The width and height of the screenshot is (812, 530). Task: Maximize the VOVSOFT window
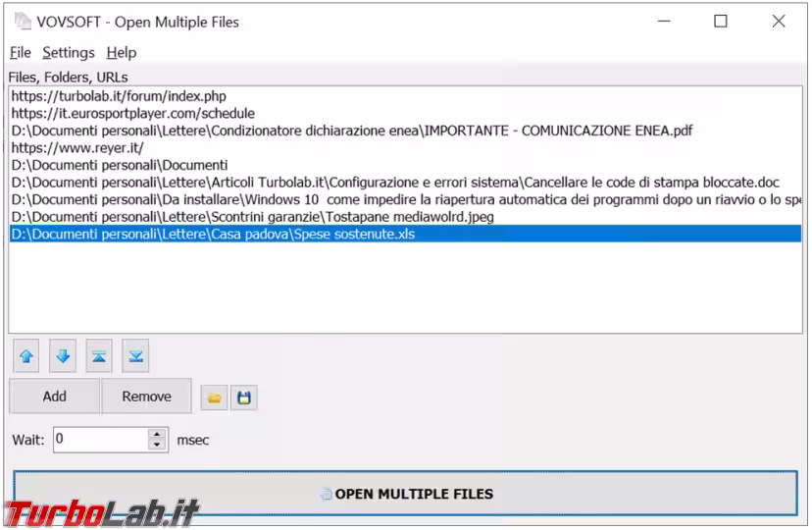[x=721, y=22]
